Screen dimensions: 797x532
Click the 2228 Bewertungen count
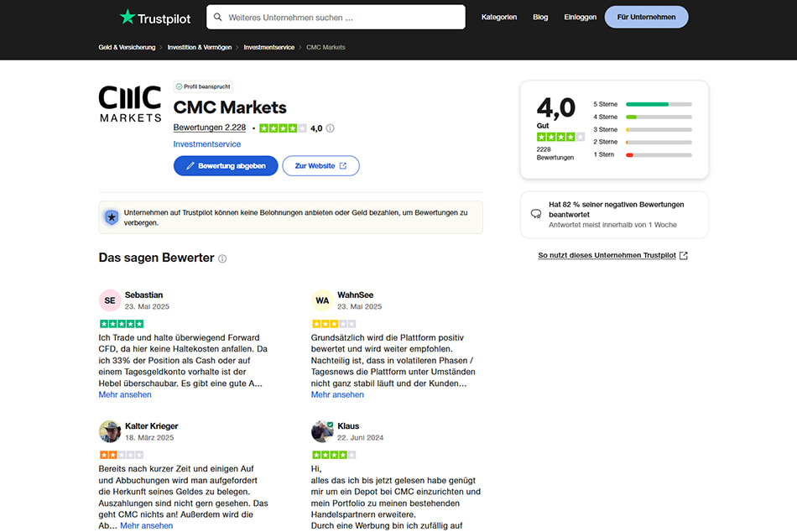pos(555,154)
